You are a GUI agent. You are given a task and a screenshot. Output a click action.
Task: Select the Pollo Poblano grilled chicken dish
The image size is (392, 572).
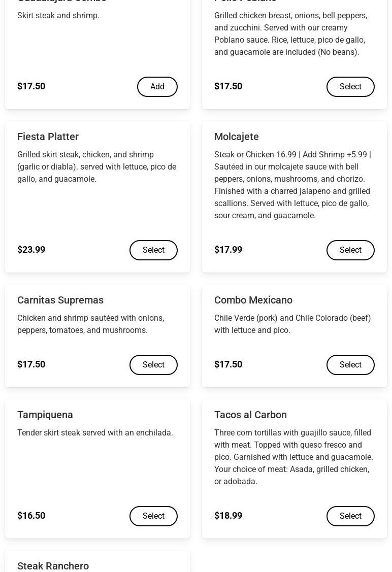point(350,87)
